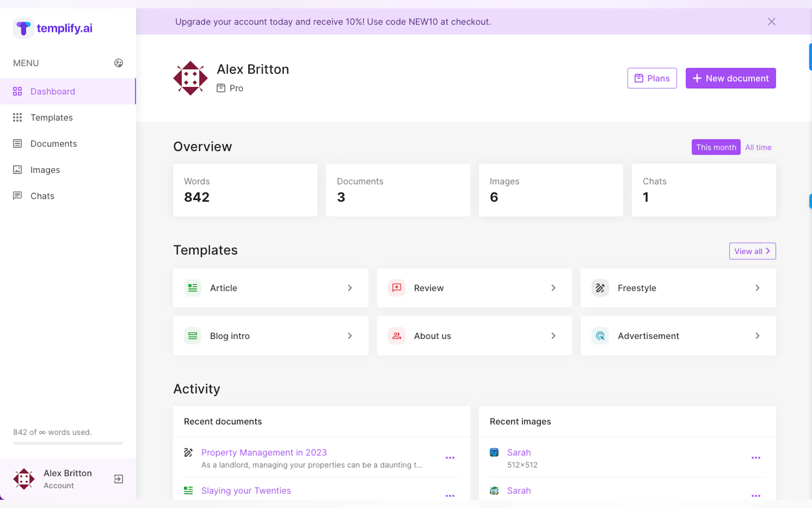
Task: Click the Review template red icon
Action: tap(396, 288)
